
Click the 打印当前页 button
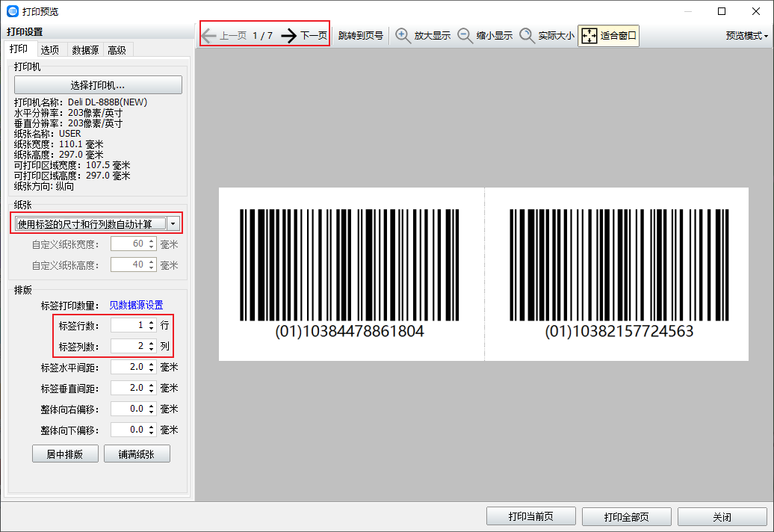pos(531,517)
